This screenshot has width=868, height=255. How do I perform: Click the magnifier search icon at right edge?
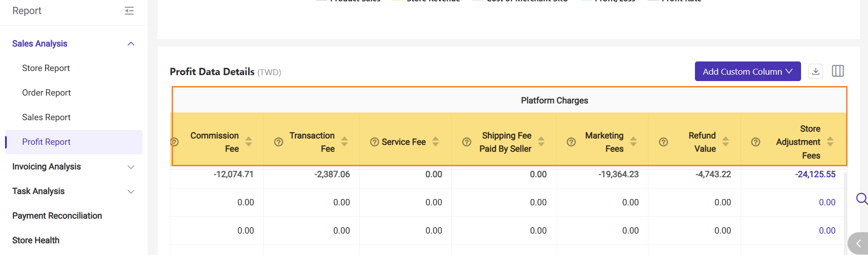(861, 199)
